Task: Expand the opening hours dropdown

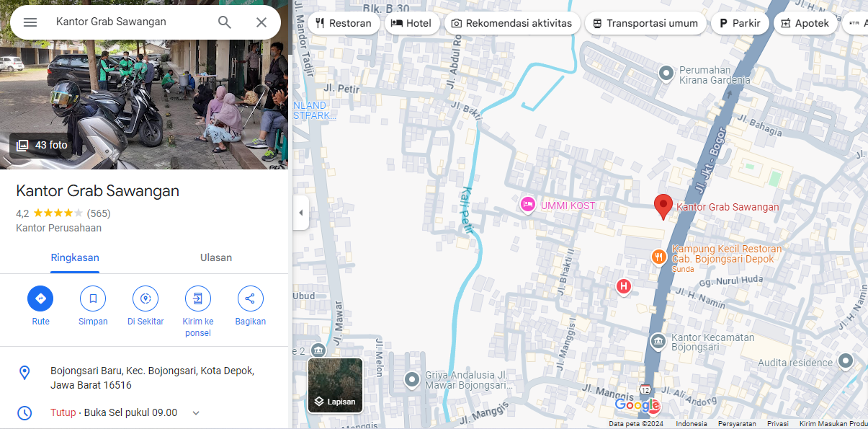Action: 196,413
